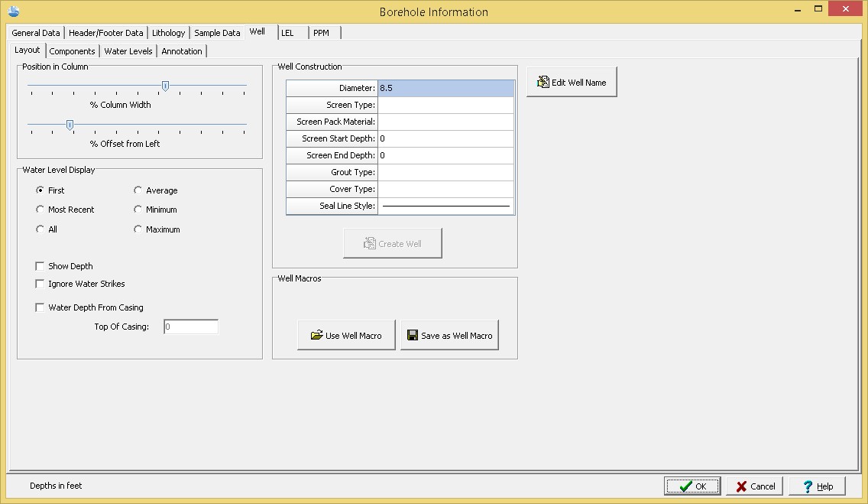Click the Edit Well Name button icon
Viewport: 868px width, 504px height.
(x=543, y=82)
